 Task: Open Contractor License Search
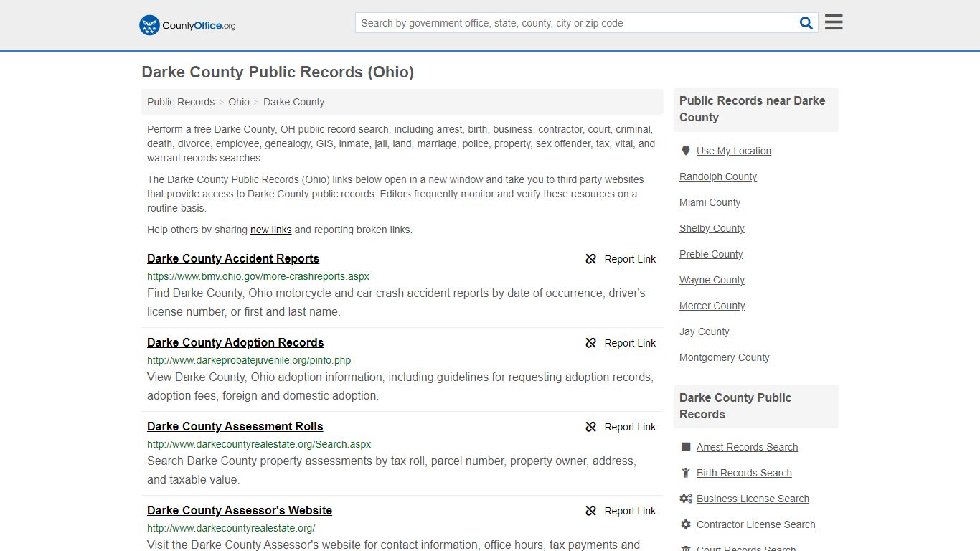755,524
